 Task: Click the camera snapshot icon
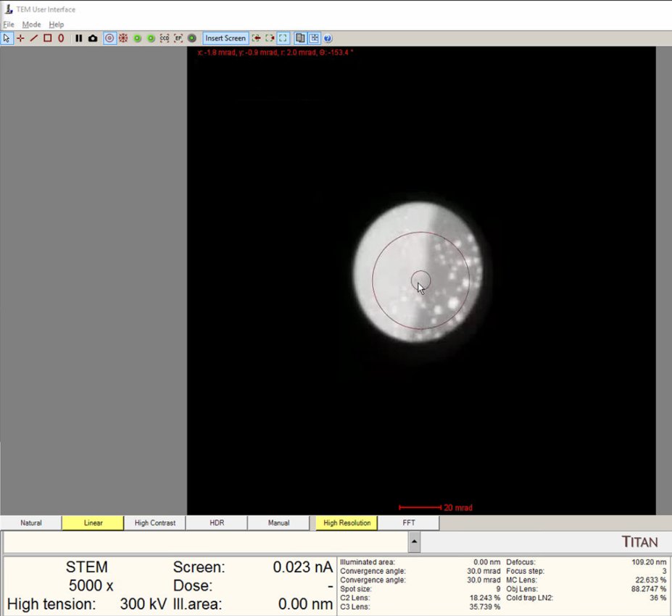[x=93, y=38]
